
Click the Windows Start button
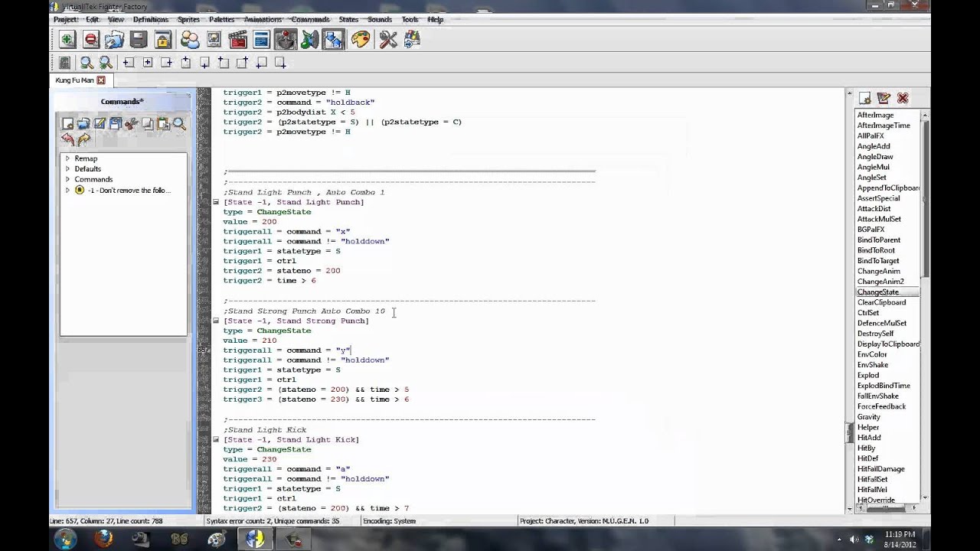[65, 540]
